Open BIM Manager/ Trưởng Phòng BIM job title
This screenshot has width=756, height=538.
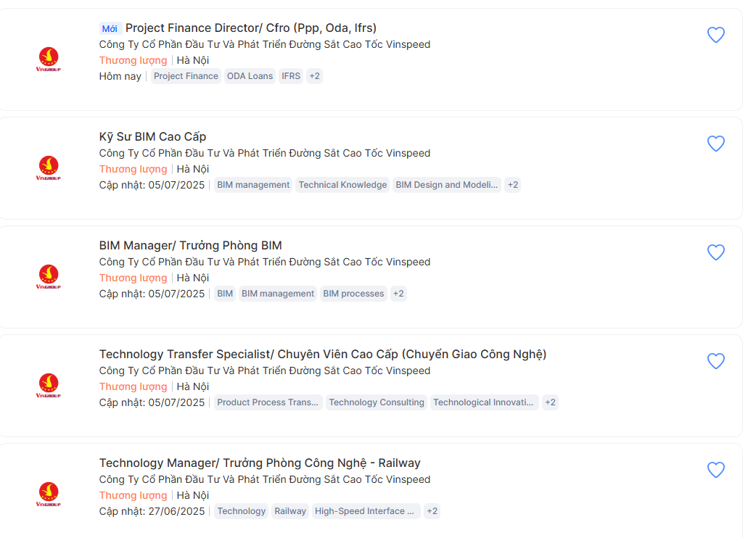[190, 246]
